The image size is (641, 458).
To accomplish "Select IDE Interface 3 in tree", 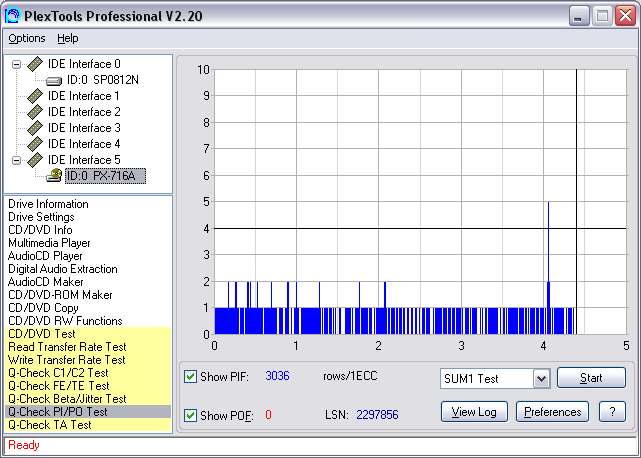I will [84, 128].
